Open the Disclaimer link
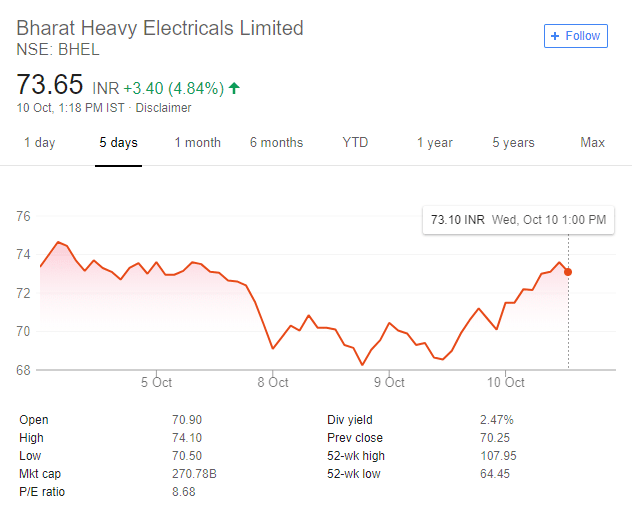The image size is (632, 514). [x=163, y=108]
